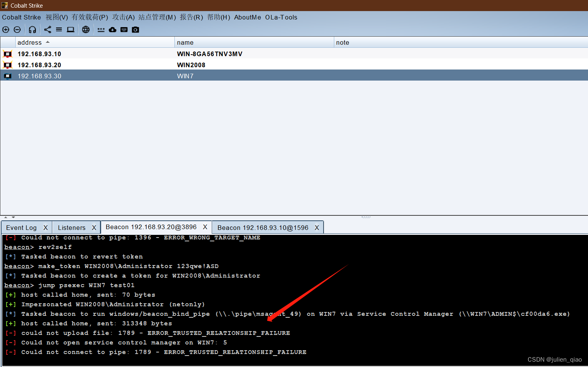Open the 帮助(H) menu
The width and height of the screenshot is (588, 367).
[219, 17]
